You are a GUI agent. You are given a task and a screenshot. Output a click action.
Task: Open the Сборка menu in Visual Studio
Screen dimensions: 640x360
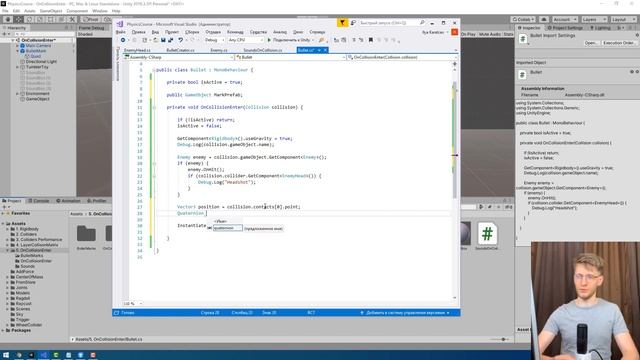192,32
